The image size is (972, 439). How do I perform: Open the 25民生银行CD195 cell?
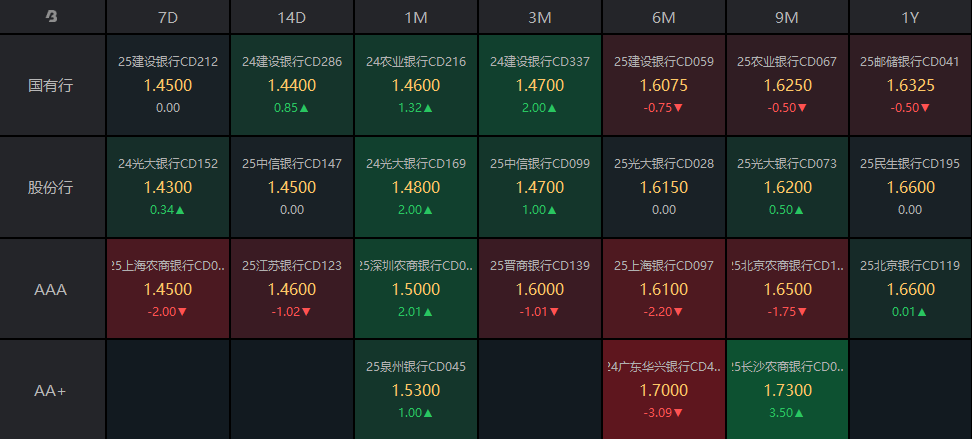pyautogui.click(x=910, y=187)
